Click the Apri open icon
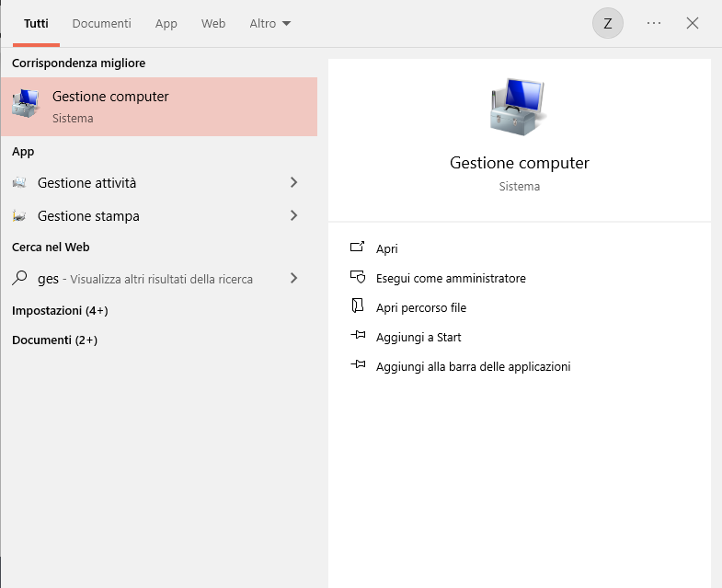This screenshot has width=722, height=588. tap(358, 248)
